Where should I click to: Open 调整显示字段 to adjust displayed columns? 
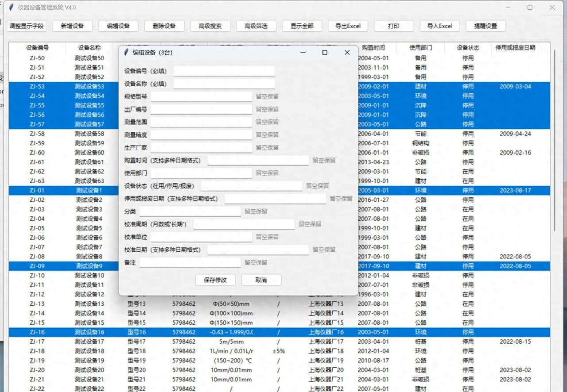[x=27, y=26]
